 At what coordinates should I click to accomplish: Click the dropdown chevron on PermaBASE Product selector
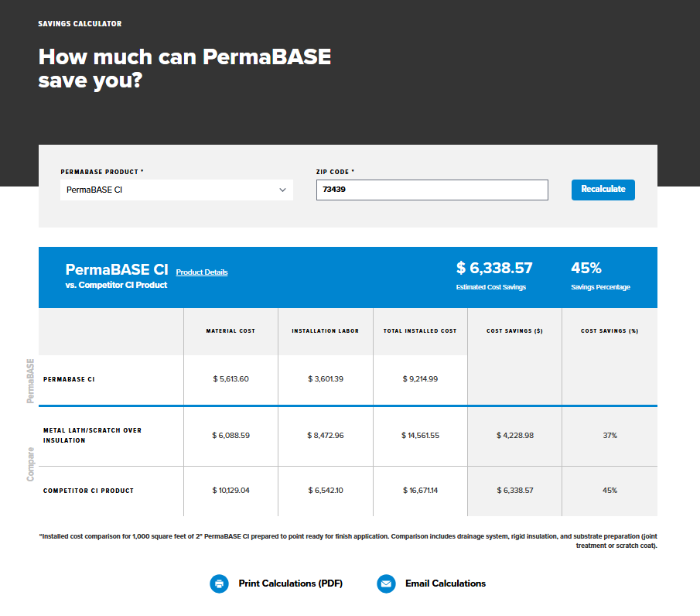click(x=283, y=190)
